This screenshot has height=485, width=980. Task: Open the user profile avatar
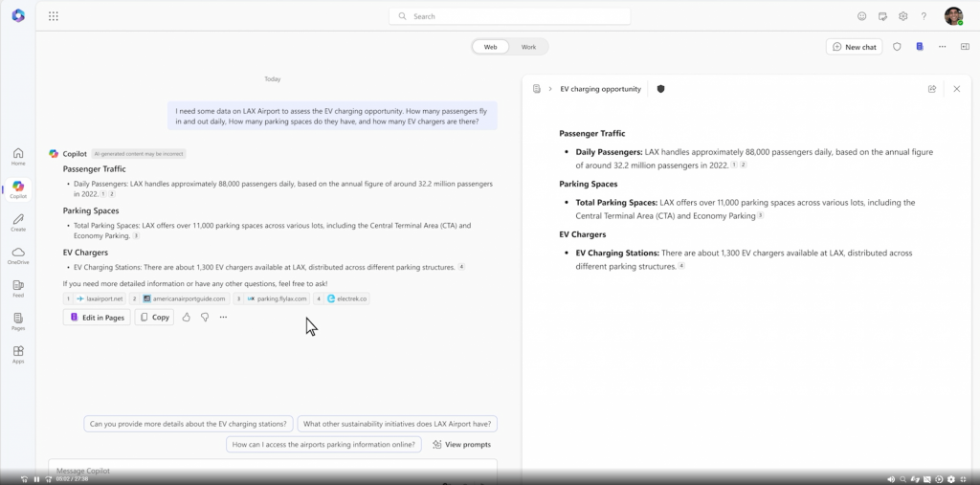point(953,16)
